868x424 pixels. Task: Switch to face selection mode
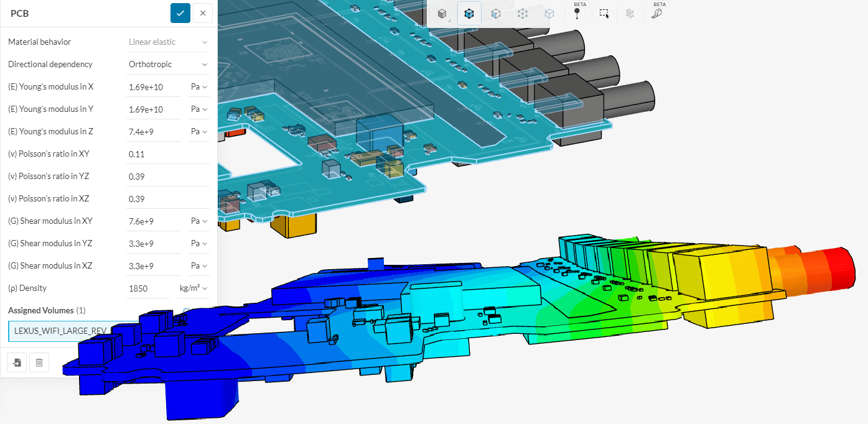[496, 14]
